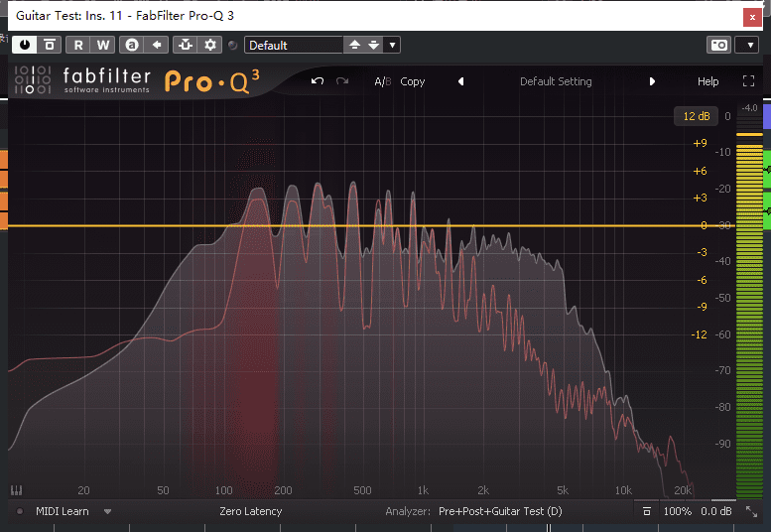The image size is (771, 532).
Task: Click the 0.0 dB output level value
Action: tap(716, 511)
